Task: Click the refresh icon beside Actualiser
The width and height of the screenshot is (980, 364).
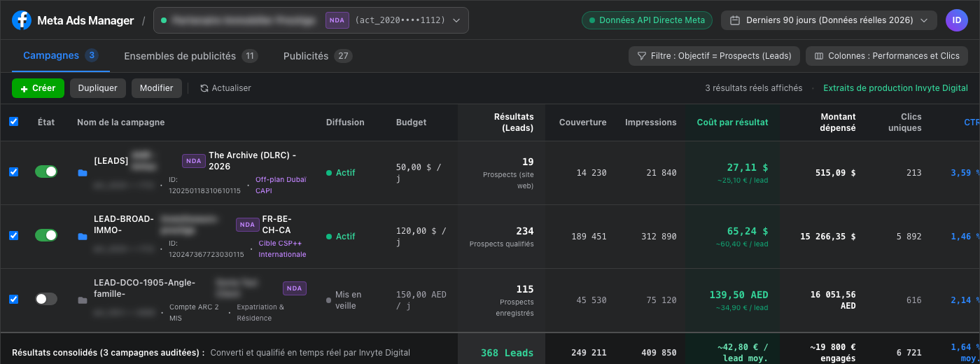Action: click(204, 88)
